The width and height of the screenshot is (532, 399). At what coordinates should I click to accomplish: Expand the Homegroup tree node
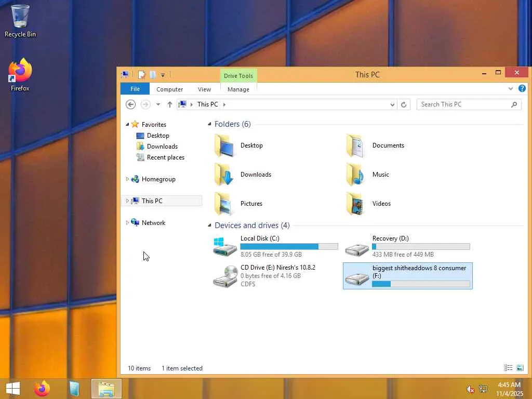[x=127, y=179]
